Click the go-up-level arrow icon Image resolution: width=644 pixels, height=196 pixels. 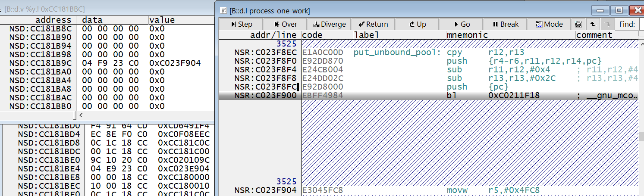593,24
